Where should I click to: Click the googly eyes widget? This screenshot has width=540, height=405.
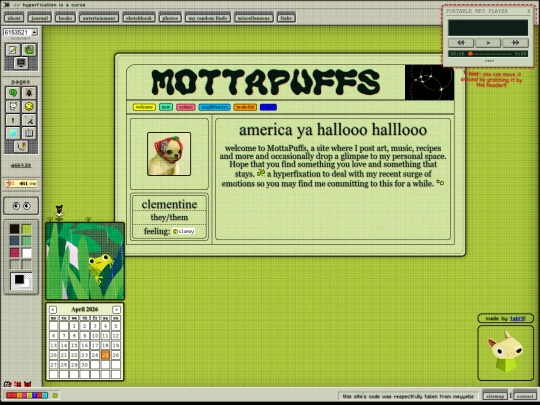tap(21, 206)
